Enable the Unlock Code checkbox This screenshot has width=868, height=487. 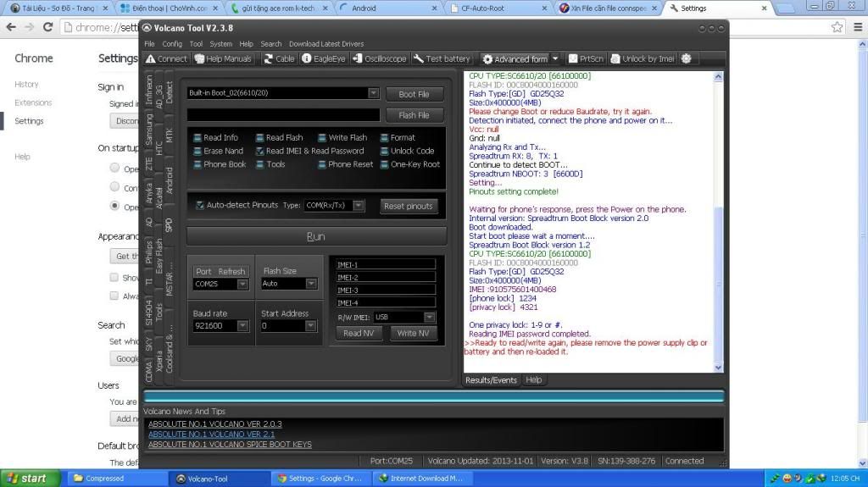point(384,151)
